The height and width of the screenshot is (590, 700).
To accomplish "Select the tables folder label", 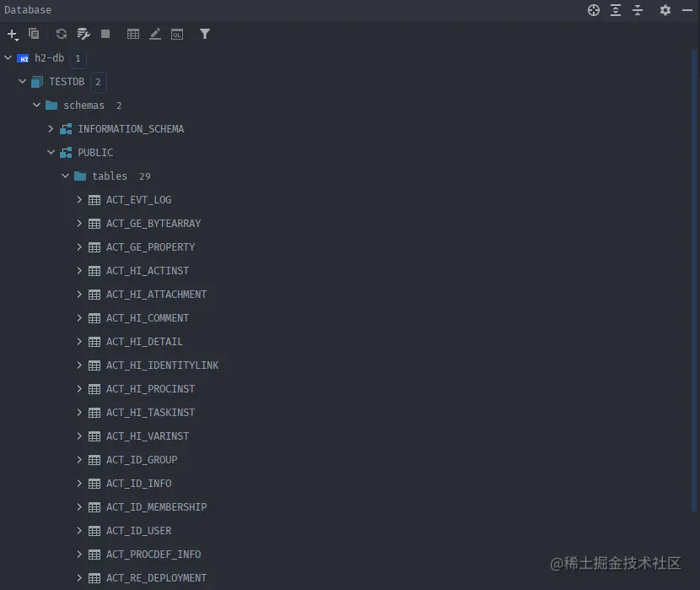I will click(x=110, y=176).
